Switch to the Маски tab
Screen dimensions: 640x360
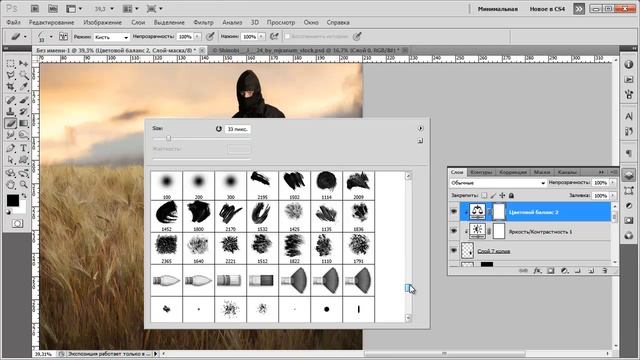(542, 172)
